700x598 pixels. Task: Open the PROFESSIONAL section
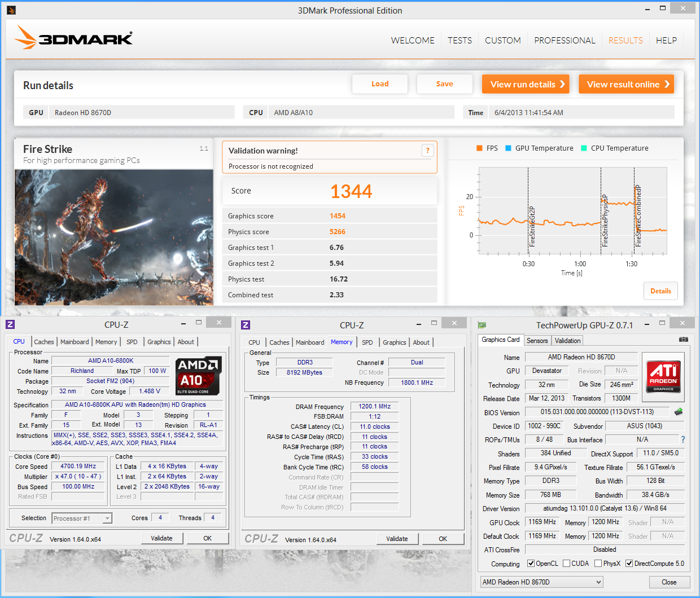coord(565,41)
